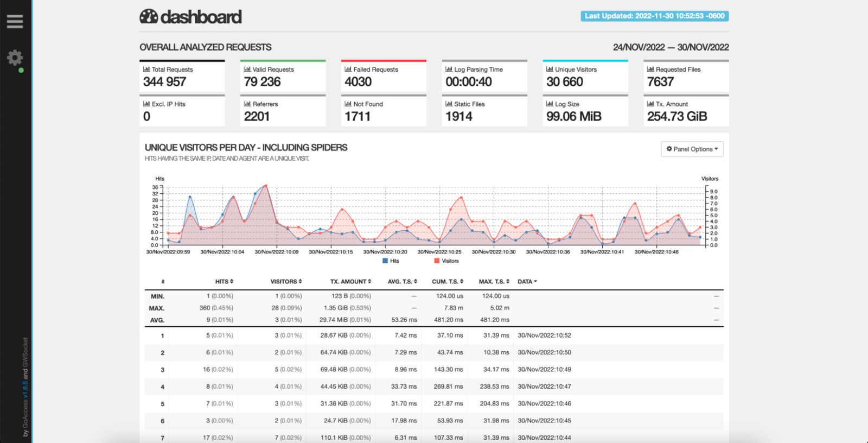Click the Referrers value 2201
The height and width of the screenshot is (443, 868).
(257, 116)
